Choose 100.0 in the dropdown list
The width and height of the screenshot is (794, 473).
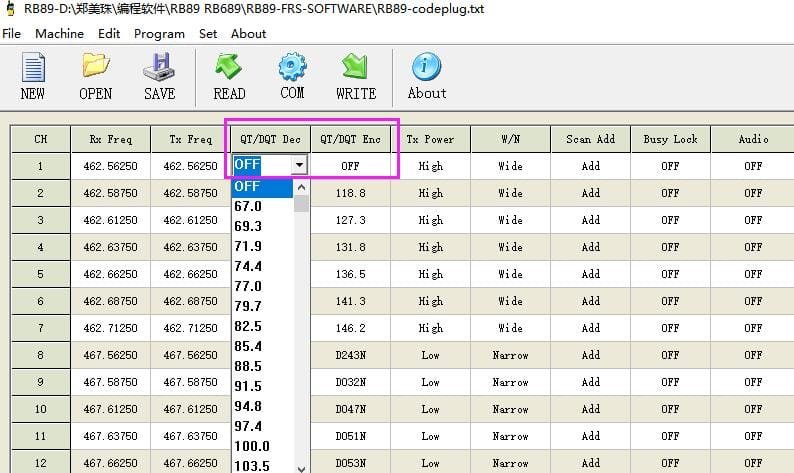[x=252, y=446]
